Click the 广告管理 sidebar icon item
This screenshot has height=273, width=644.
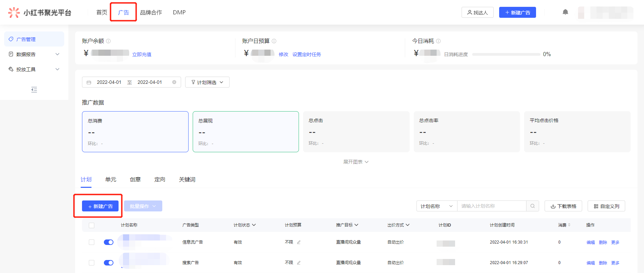point(34,39)
